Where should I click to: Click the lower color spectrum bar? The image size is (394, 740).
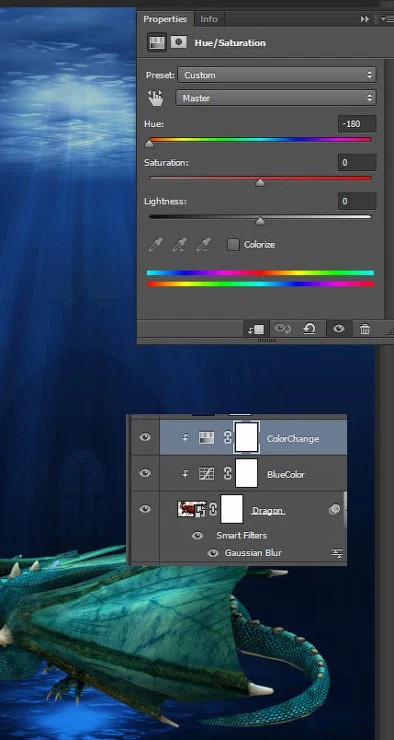pos(260,284)
